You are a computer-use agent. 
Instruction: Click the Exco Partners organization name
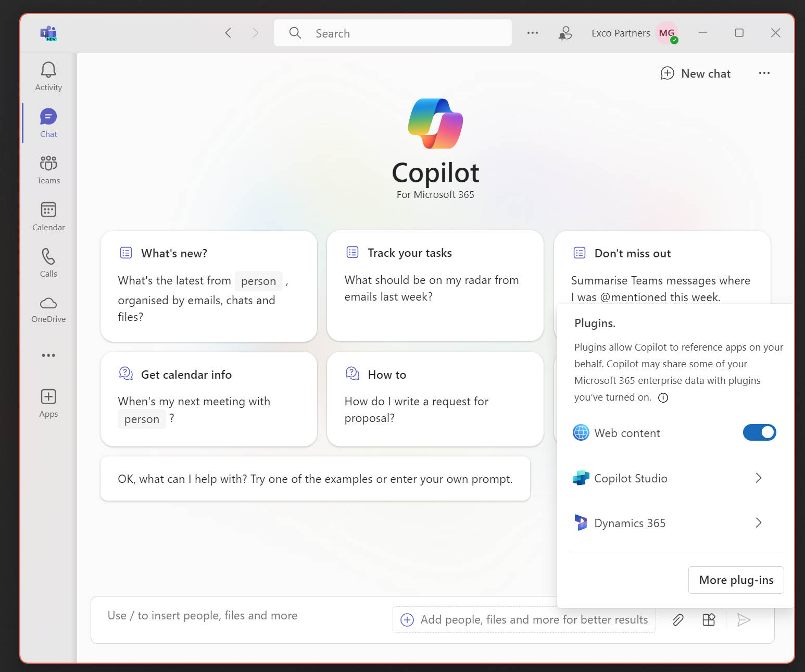point(621,33)
